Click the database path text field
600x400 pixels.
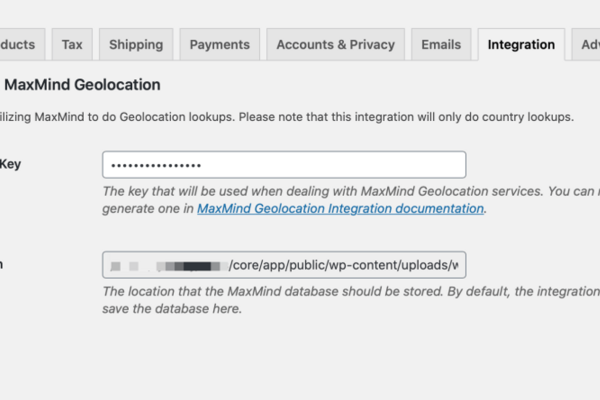coord(284,265)
